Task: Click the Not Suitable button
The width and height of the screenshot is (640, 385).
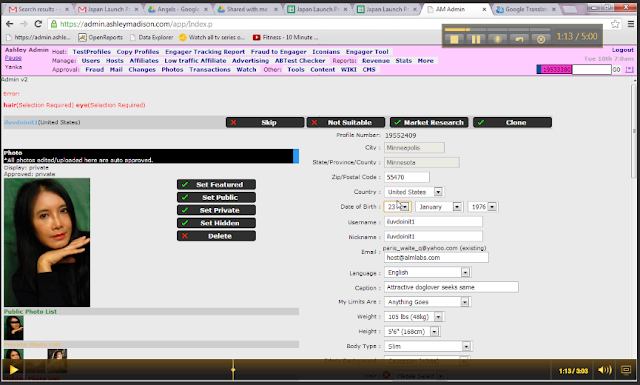Action: 346,122
